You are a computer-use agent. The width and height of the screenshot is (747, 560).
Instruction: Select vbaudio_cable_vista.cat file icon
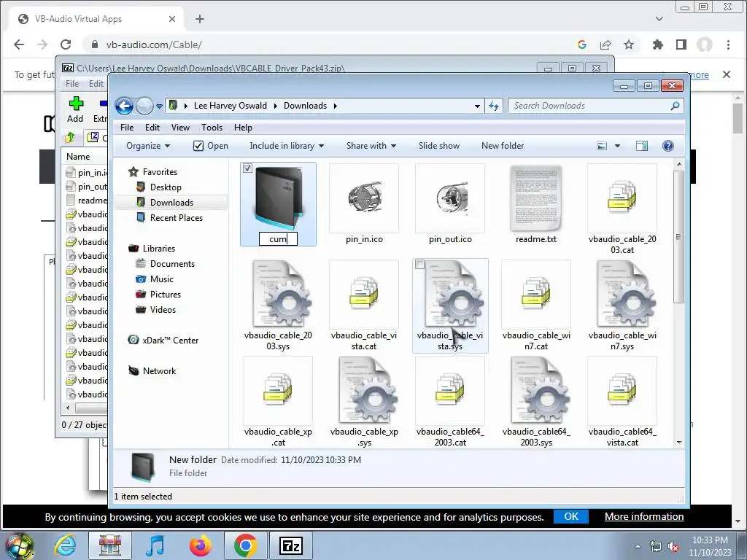click(x=364, y=295)
